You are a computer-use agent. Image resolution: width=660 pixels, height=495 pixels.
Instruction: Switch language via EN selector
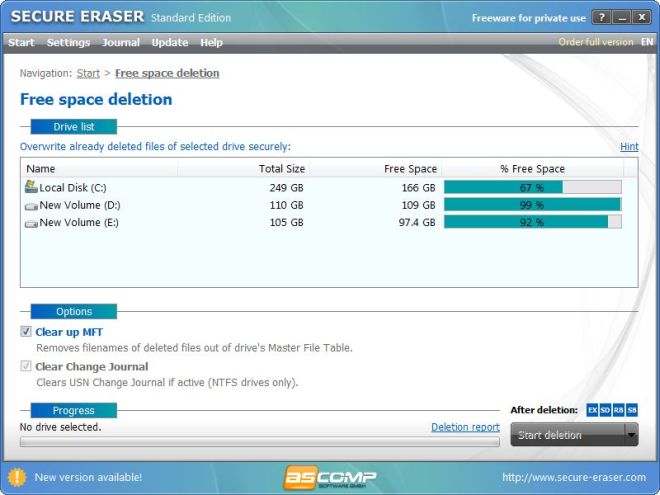point(647,42)
